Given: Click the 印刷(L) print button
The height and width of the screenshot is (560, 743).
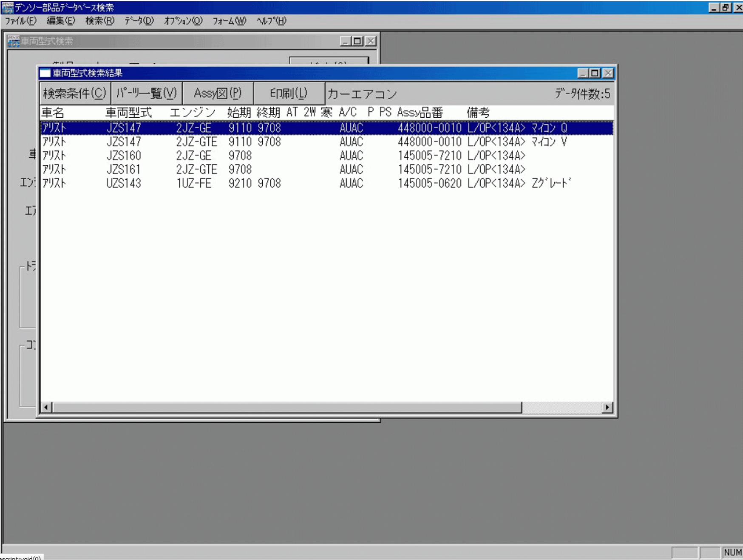Looking at the screenshot, I should point(289,93).
